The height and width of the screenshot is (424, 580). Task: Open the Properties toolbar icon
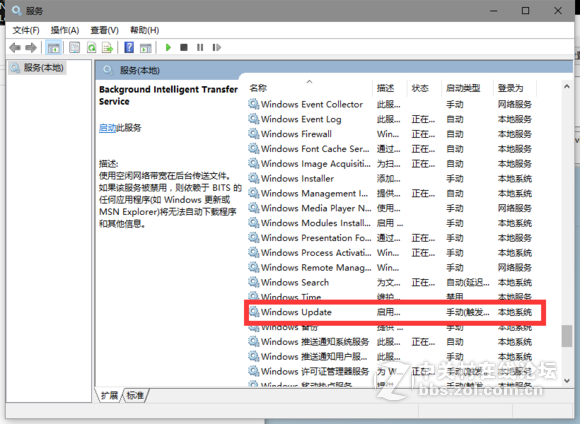pyautogui.click(x=75, y=47)
